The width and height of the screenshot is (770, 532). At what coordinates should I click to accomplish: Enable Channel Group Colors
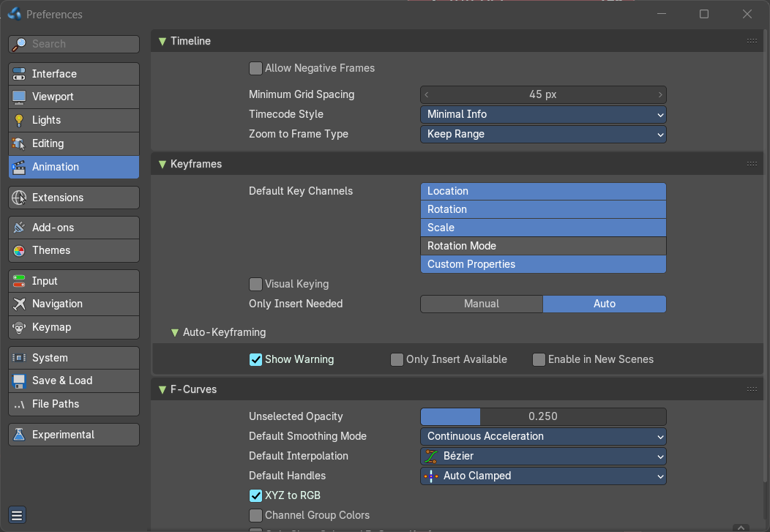tap(255, 515)
